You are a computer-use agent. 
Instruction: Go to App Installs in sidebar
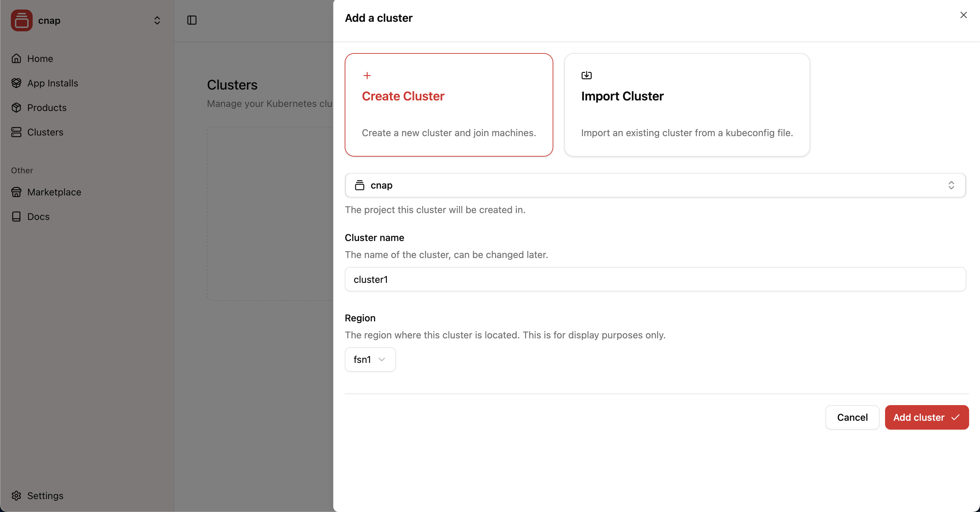[x=52, y=83]
